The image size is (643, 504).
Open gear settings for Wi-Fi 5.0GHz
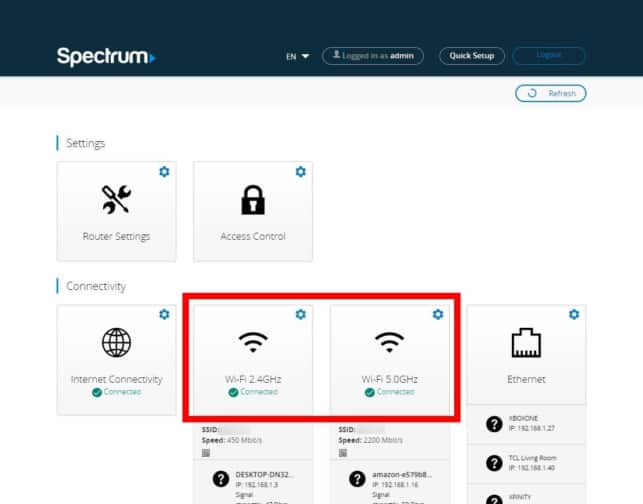pyautogui.click(x=437, y=315)
